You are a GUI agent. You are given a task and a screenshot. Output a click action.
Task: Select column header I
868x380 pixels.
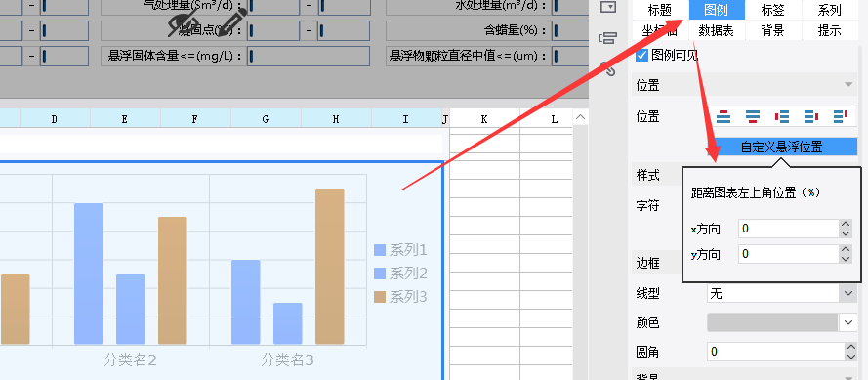[406, 118]
